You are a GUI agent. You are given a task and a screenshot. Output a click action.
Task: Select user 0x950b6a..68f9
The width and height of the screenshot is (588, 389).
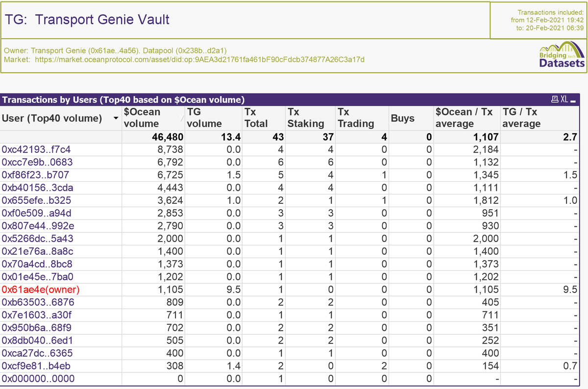(x=37, y=327)
